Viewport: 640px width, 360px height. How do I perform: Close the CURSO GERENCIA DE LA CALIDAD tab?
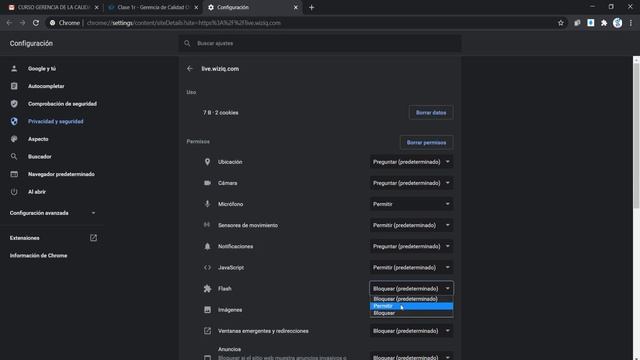pos(97,7)
